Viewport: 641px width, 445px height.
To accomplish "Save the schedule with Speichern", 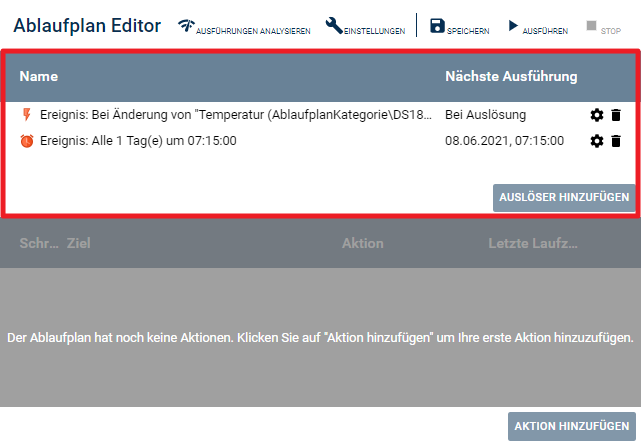I will click(459, 27).
